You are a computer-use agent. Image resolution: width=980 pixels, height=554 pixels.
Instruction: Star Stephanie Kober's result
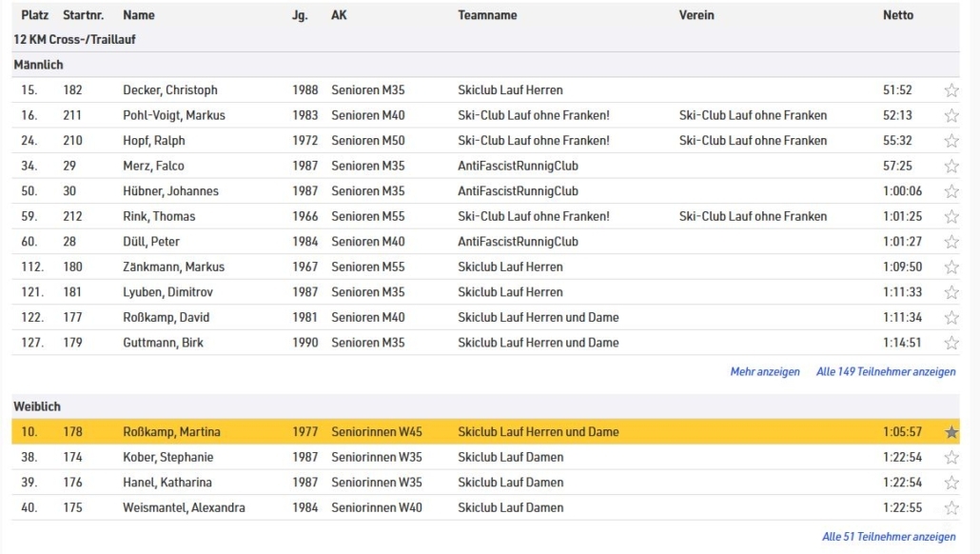pos(951,458)
